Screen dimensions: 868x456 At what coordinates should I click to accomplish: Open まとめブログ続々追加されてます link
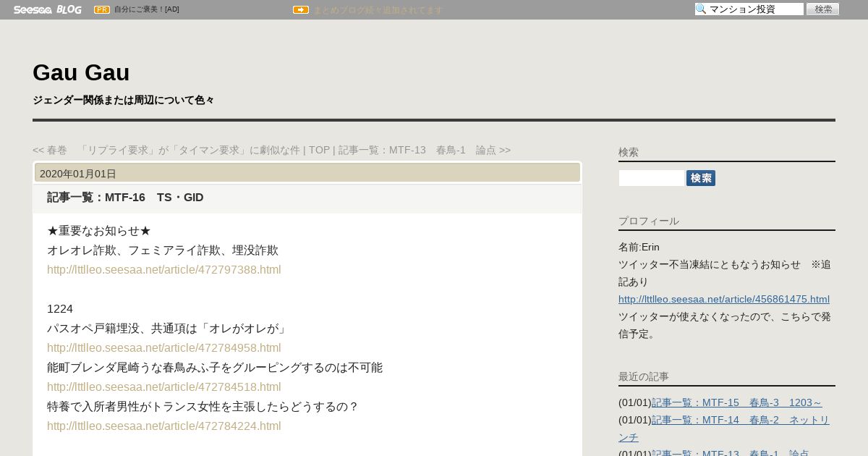pyautogui.click(x=378, y=10)
